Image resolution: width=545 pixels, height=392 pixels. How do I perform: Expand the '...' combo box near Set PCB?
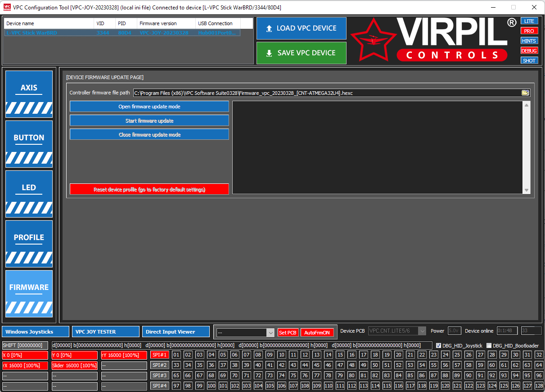pos(270,333)
